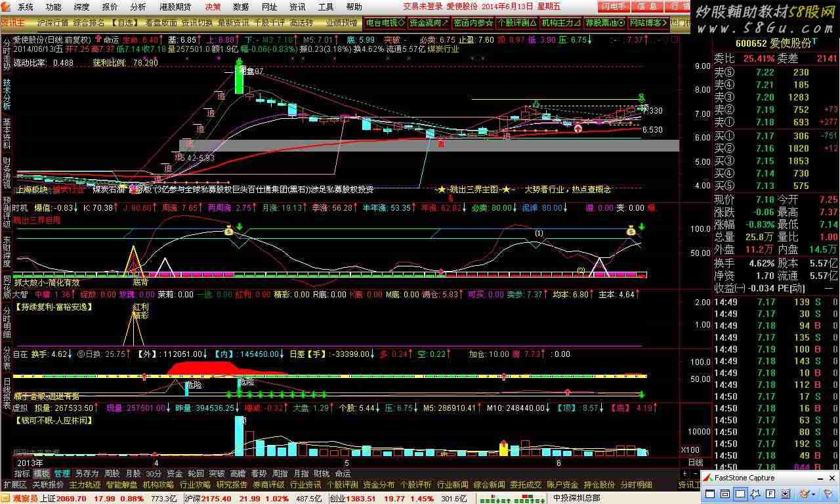Screen dimensions: 840x504
Task: Click the 电台电视 button
Action: click(385, 22)
